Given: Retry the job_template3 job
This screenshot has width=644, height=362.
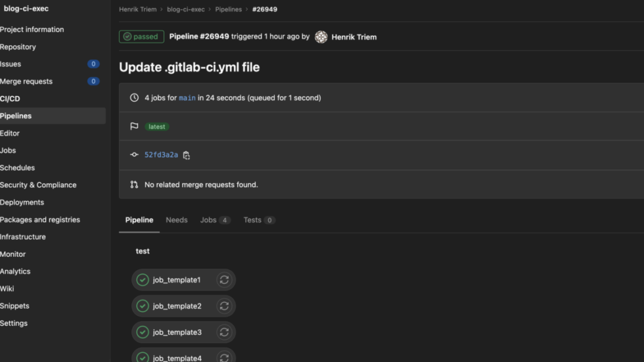Looking at the screenshot, I should (x=224, y=332).
